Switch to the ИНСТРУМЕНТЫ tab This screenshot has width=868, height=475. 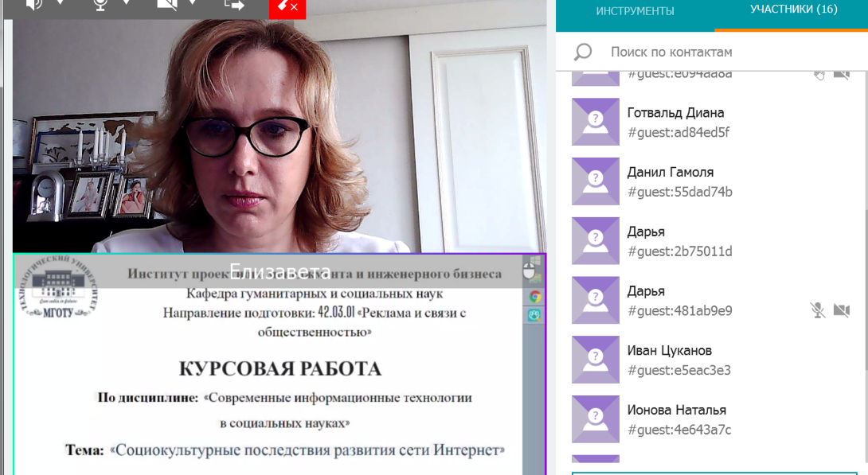(x=635, y=11)
